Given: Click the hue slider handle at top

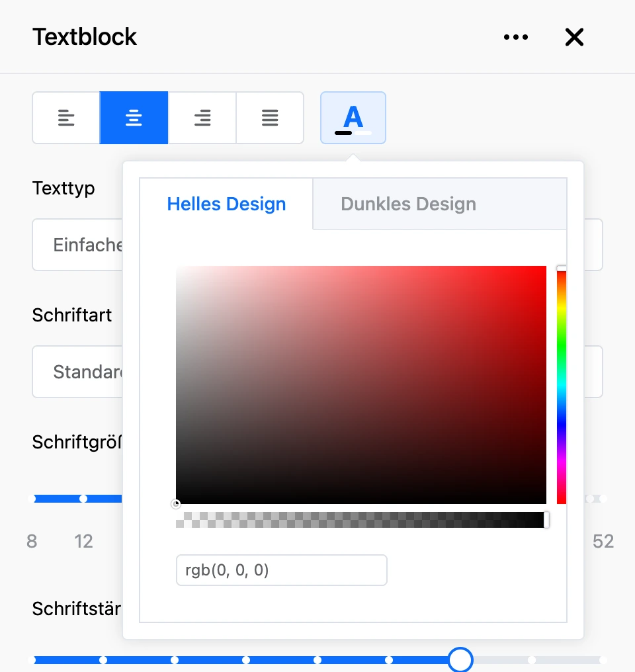Looking at the screenshot, I should tap(562, 269).
